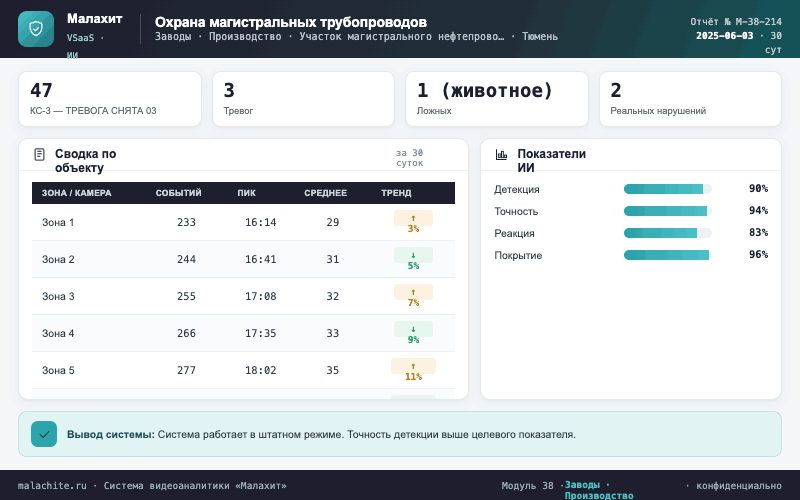Click the Точность metric label
Image resolution: width=800 pixels, height=500 pixels.
point(516,211)
